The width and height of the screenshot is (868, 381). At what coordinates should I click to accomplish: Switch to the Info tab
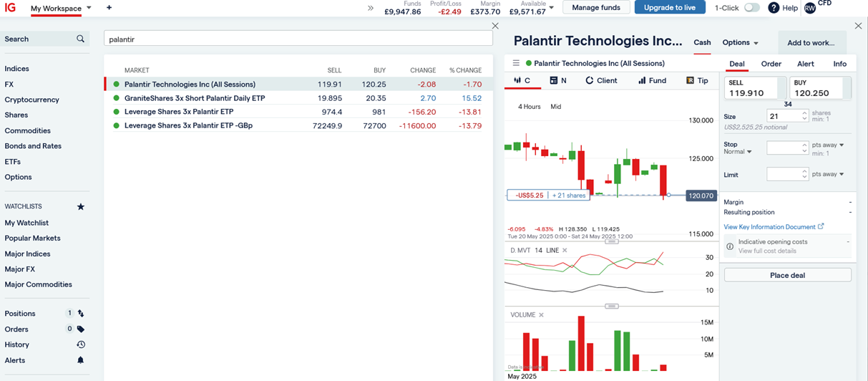click(x=840, y=64)
